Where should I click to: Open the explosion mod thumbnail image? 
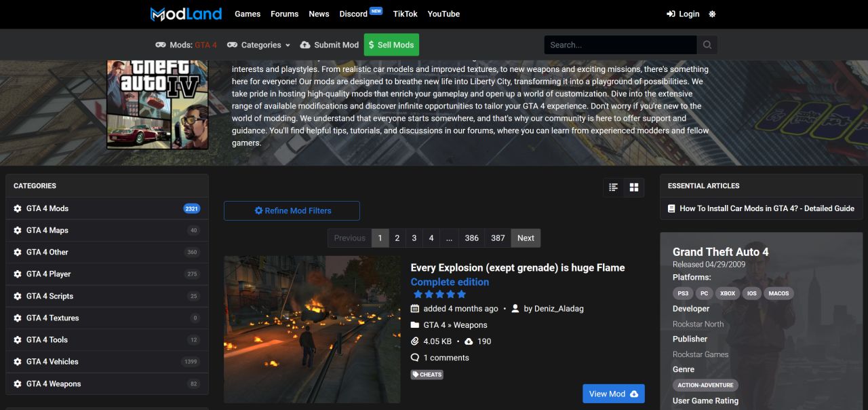coord(312,329)
